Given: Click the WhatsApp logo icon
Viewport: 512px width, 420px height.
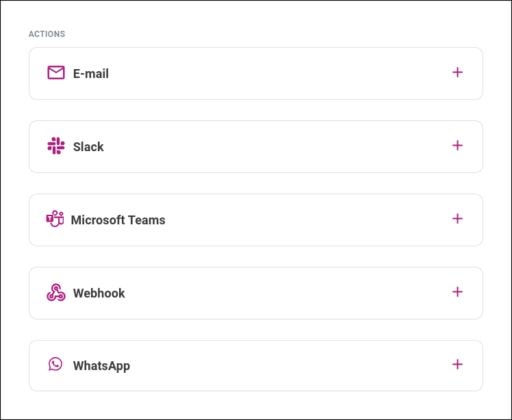Looking at the screenshot, I should click(55, 365).
